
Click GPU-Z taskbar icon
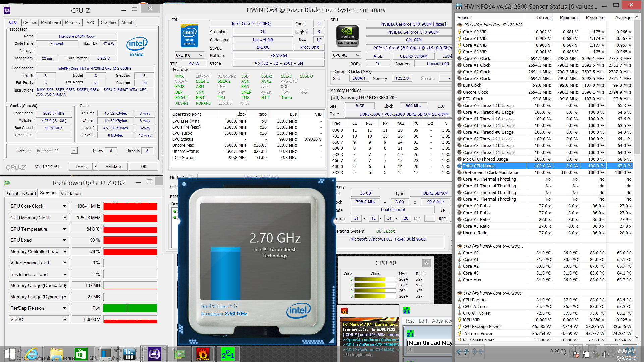click(179, 354)
